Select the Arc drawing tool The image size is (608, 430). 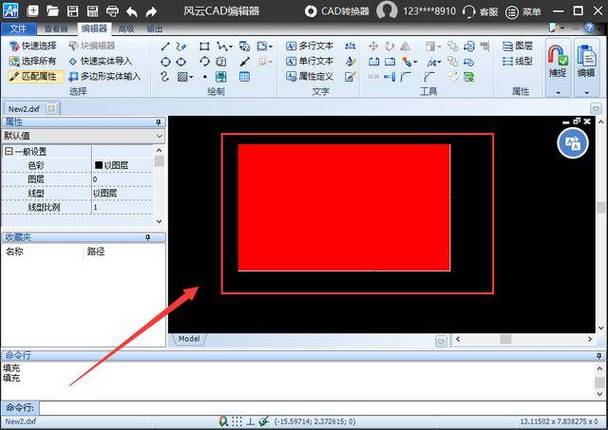(204, 62)
